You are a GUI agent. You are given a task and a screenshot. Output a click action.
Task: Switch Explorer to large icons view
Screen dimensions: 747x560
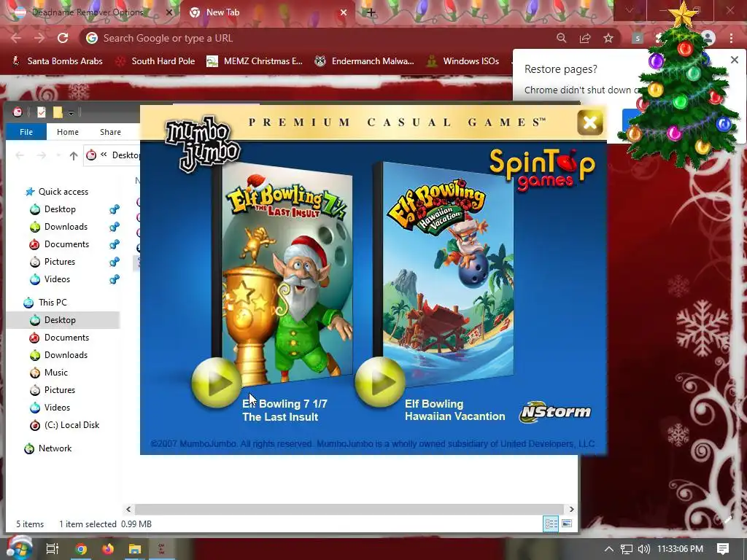(x=566, y=524)
